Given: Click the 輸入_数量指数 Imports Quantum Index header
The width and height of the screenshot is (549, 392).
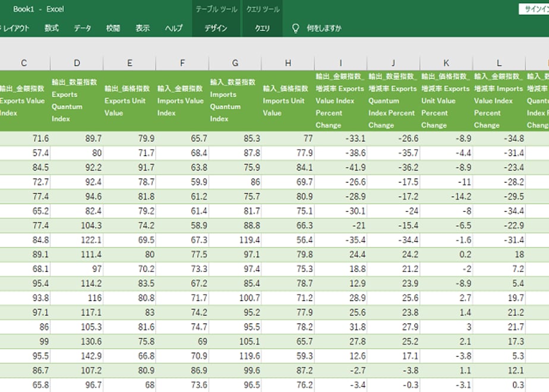Looking at the screenshot, I should coord(235,101).
